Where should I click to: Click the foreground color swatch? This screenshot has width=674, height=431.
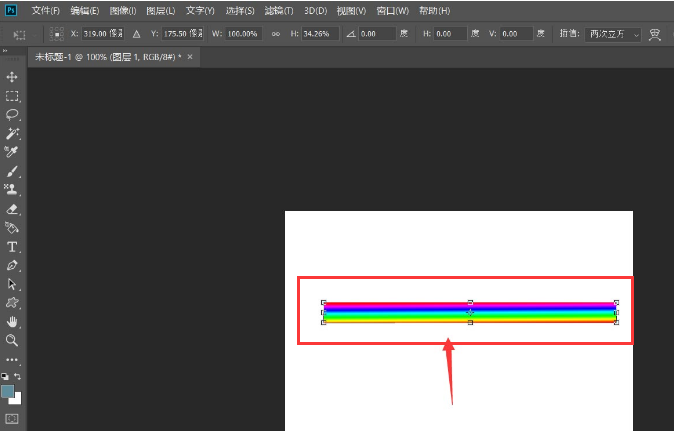click(8, 391)
